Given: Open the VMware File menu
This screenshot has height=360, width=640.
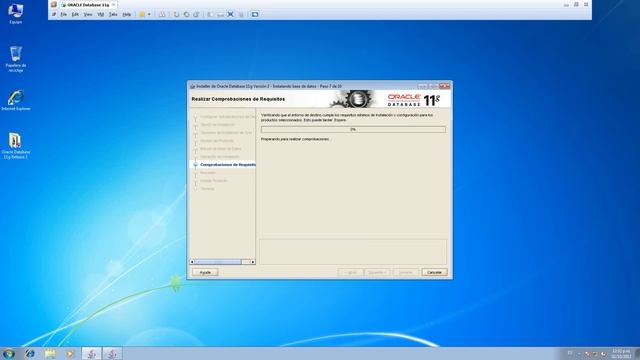Looking at the screenshot, I should coord(64,14).
